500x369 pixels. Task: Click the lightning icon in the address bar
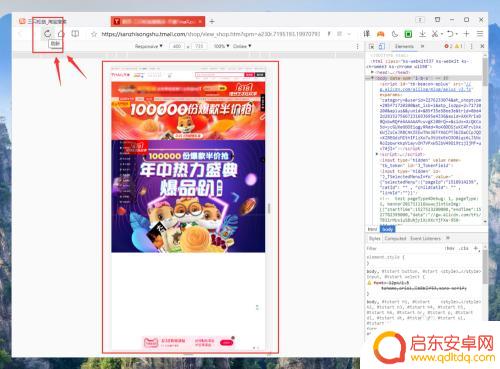329,34
